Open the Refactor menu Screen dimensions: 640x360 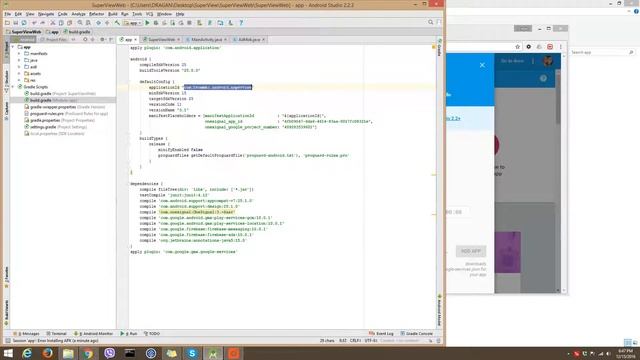coord(97,14)
